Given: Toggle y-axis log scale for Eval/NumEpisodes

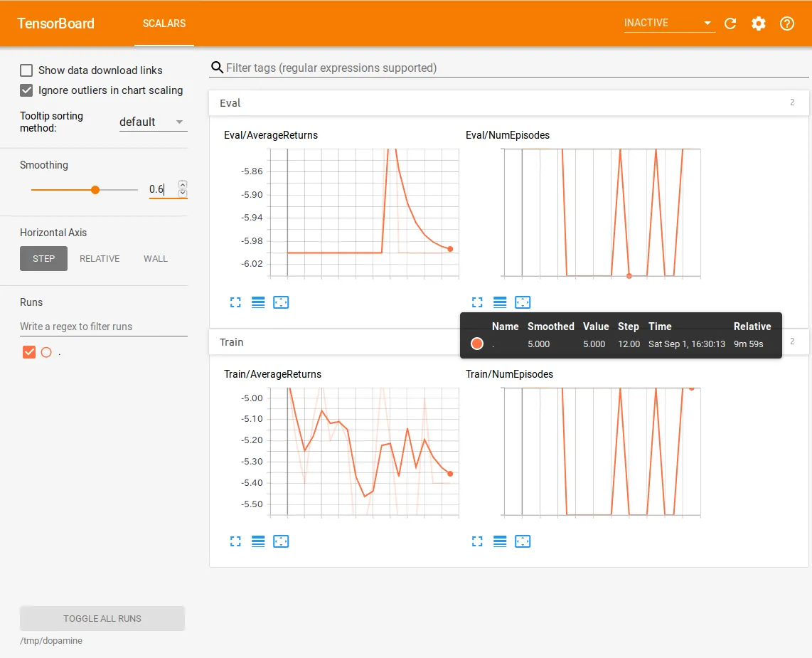Looking at the screenshot, I should coord(500,302).
